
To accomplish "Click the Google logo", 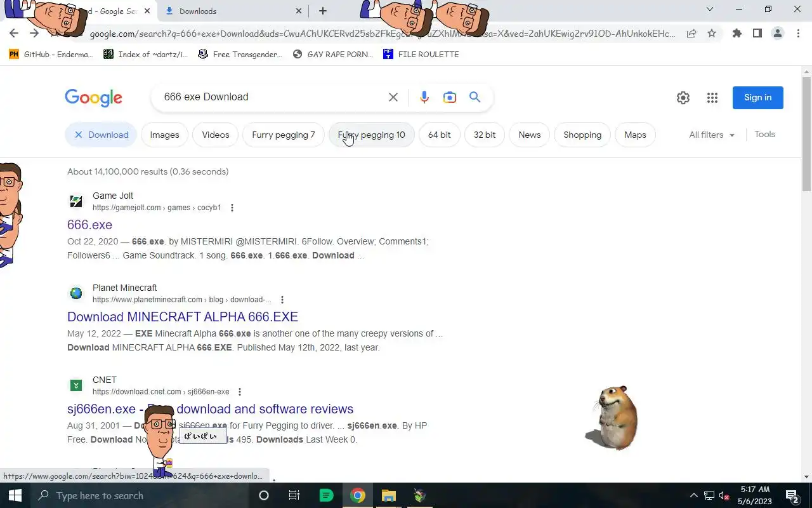I will click(93, 97).
